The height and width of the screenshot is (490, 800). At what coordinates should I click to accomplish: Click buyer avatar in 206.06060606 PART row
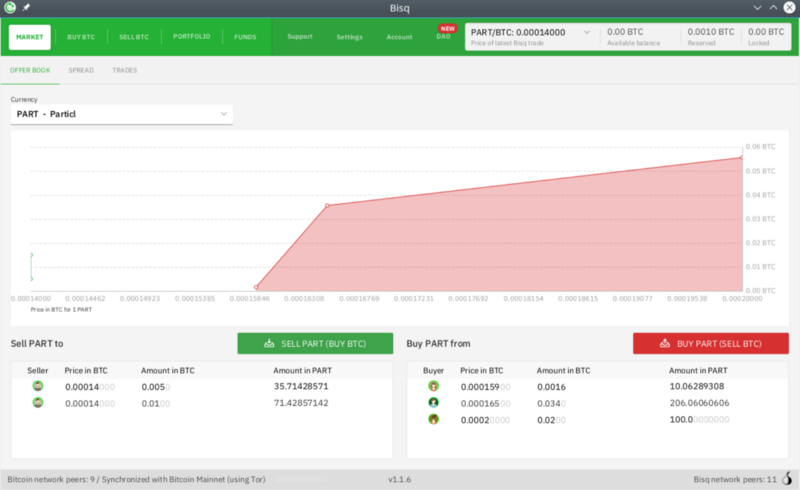433,403
